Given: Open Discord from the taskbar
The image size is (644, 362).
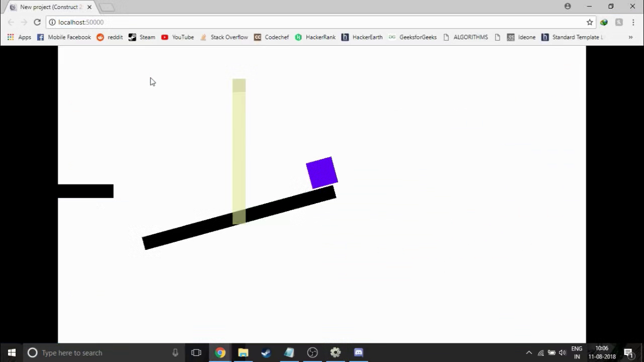Looking at the screenshot, I should point(358,352).
